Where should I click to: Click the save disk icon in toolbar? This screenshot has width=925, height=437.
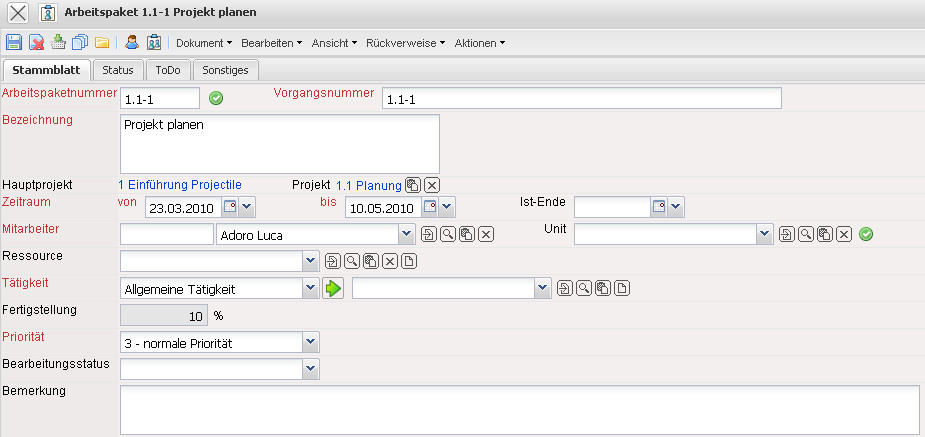coord(14,43)
